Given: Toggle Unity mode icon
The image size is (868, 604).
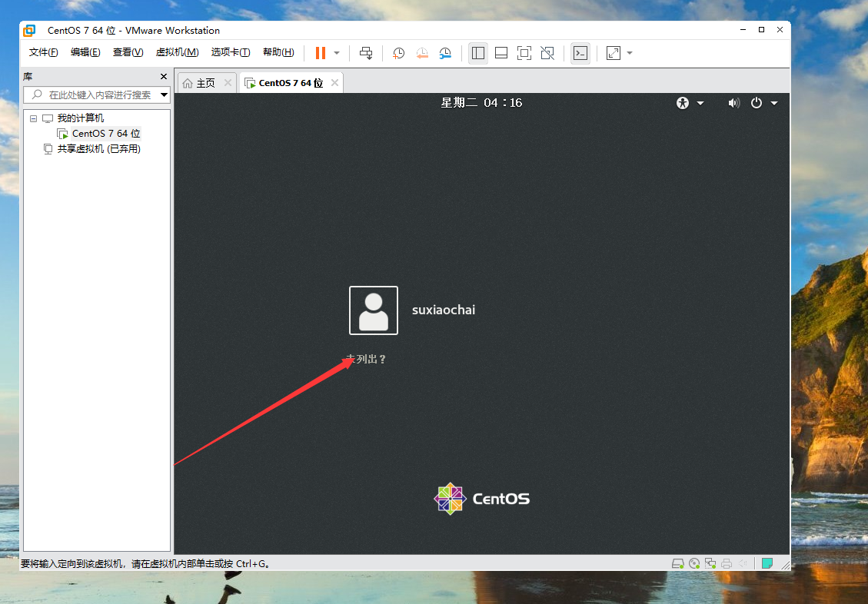Looking at the screenshot, I should coord(547,53).
